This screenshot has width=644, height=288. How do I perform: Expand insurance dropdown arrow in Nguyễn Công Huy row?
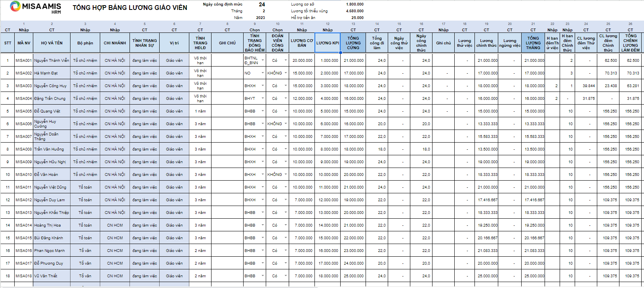263,86
